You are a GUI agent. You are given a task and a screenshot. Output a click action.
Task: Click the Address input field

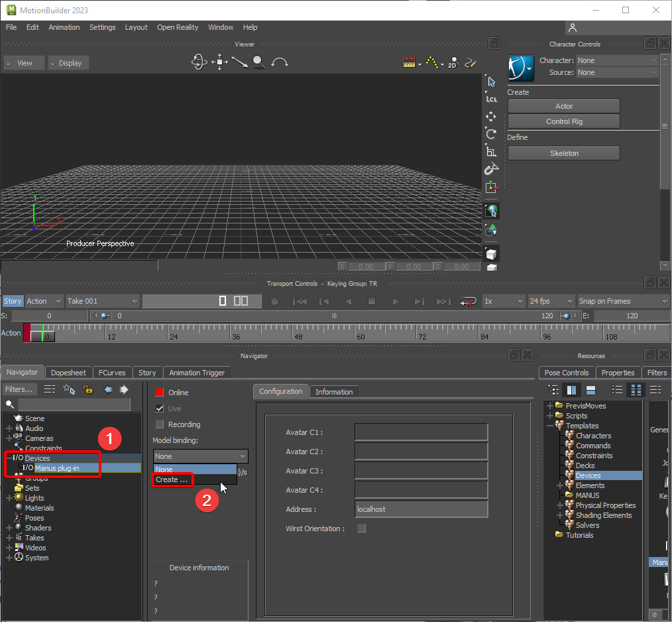pos(421,509)
